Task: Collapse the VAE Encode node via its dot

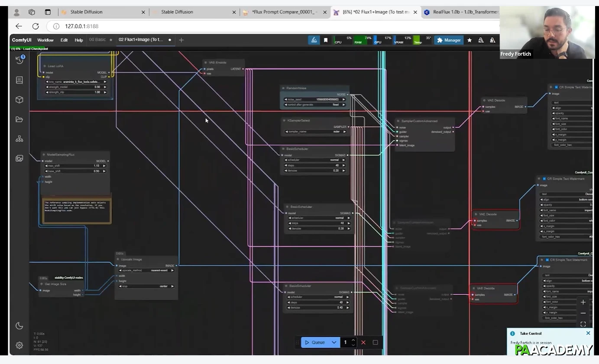Action: (206, 62)
